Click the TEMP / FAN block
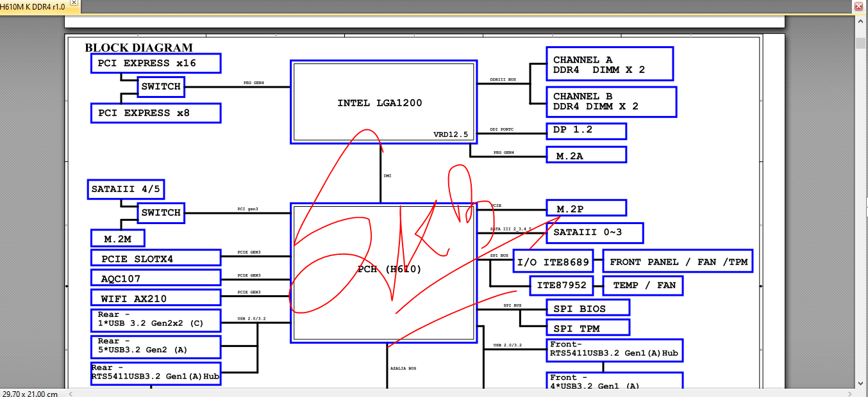This screenshot has width=868, height=397. tap(643, 285)
